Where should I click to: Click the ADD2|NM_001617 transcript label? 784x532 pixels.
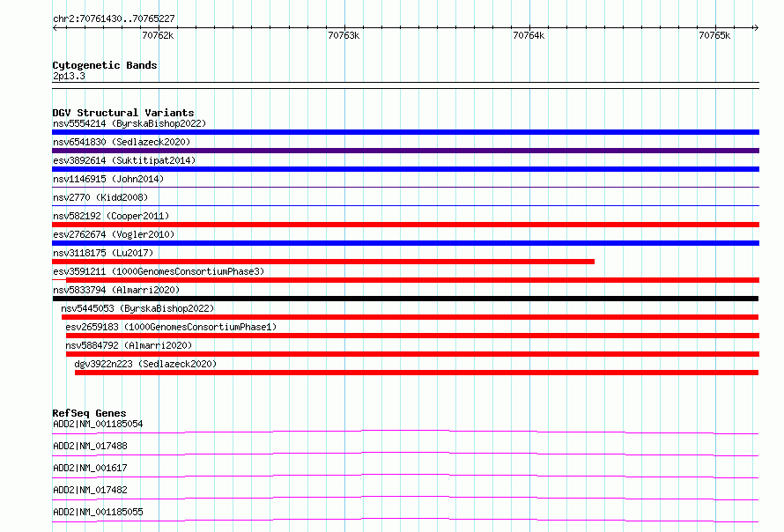click(90, 468)
